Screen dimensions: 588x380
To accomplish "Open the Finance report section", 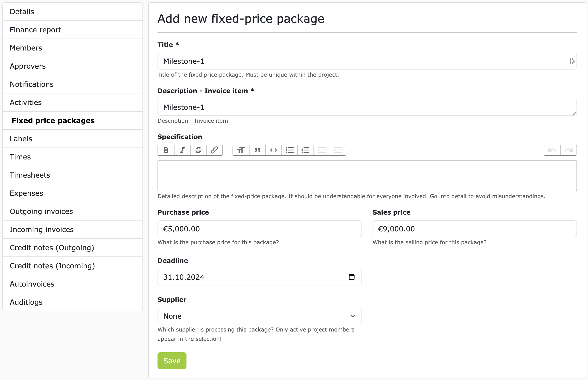I will coord(35,30).
